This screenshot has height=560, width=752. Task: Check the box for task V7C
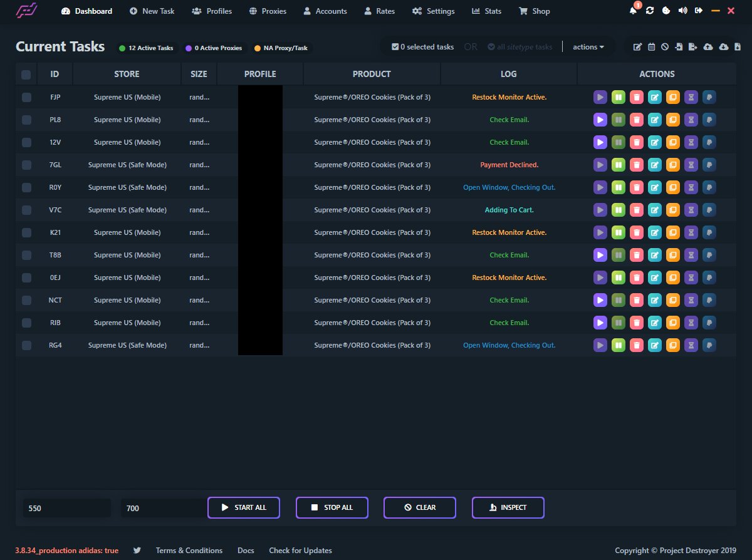pos(26,210)
